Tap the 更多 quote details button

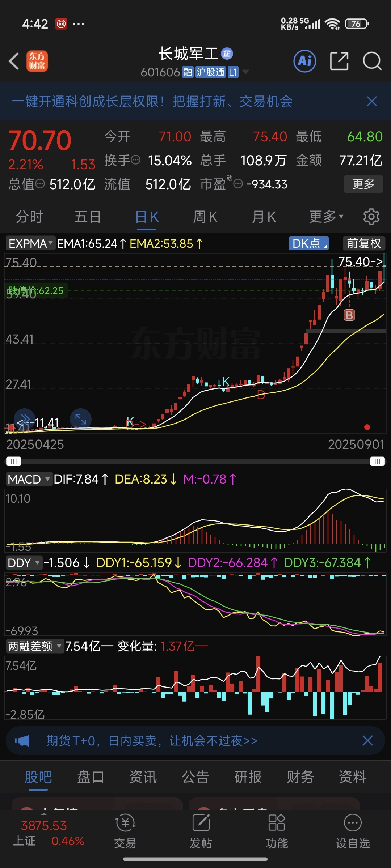(x=363, y=184)
